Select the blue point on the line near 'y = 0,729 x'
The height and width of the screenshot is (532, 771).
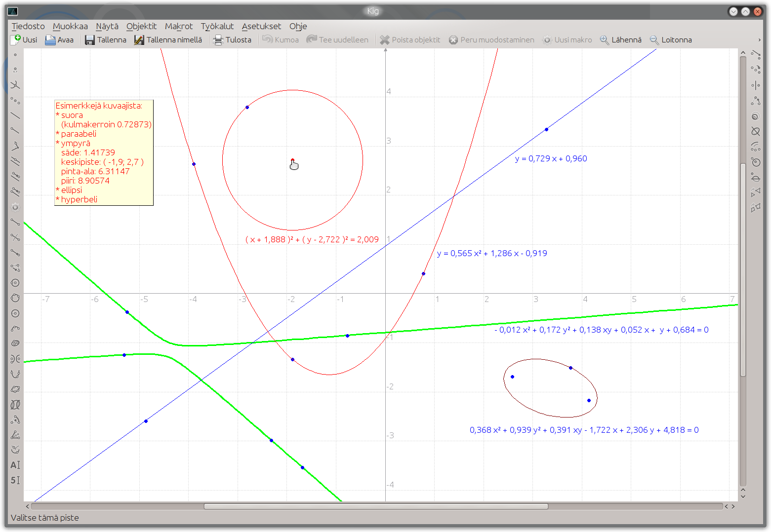click(546, 129)
